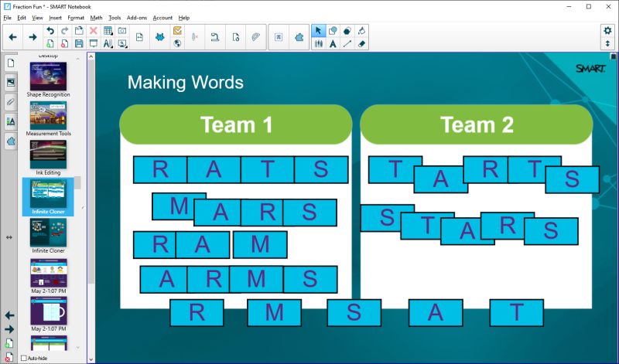Click previous page arrow in left sidebar
The width and height of the screenshot is (619, 364).
coord(9,315)
